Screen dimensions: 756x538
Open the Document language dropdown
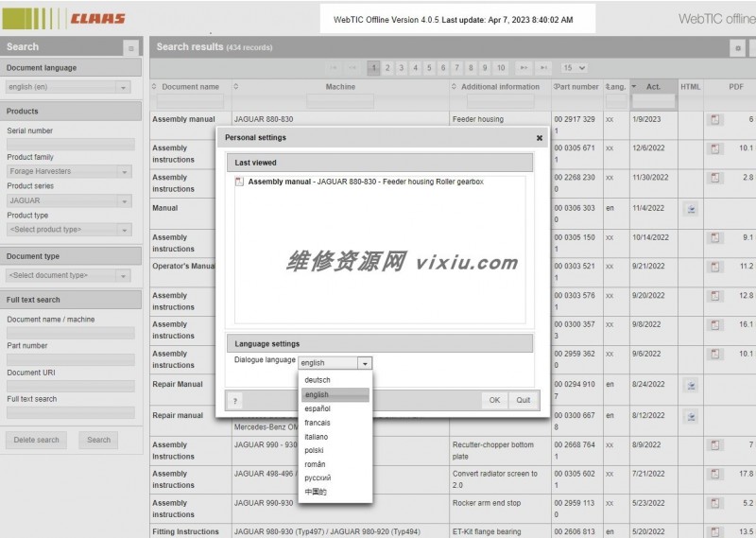[x=69, y=87]
